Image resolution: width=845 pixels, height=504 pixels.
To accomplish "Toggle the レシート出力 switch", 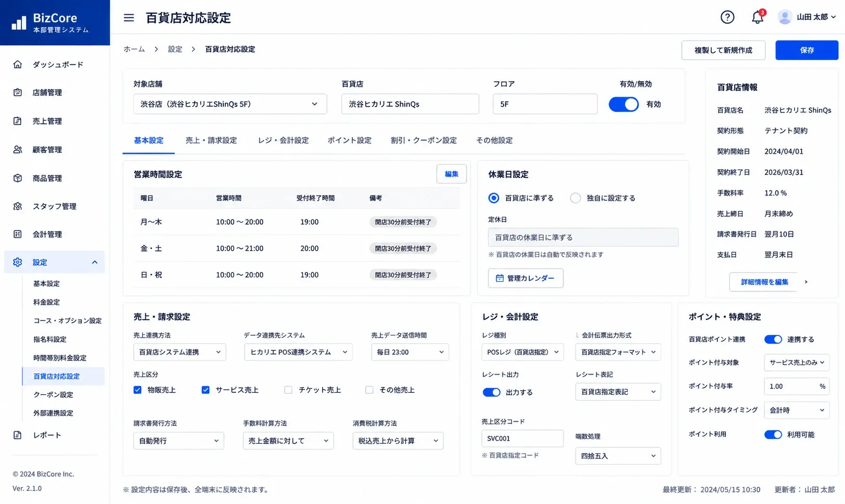I will pos(491,392).
